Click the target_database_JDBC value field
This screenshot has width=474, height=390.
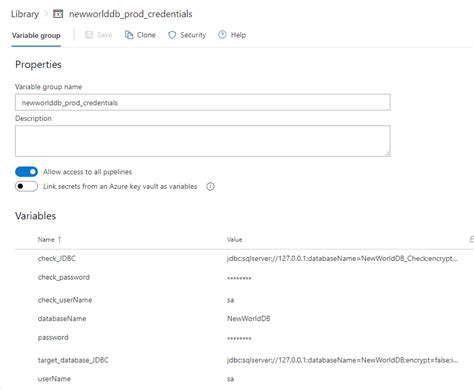342,360
